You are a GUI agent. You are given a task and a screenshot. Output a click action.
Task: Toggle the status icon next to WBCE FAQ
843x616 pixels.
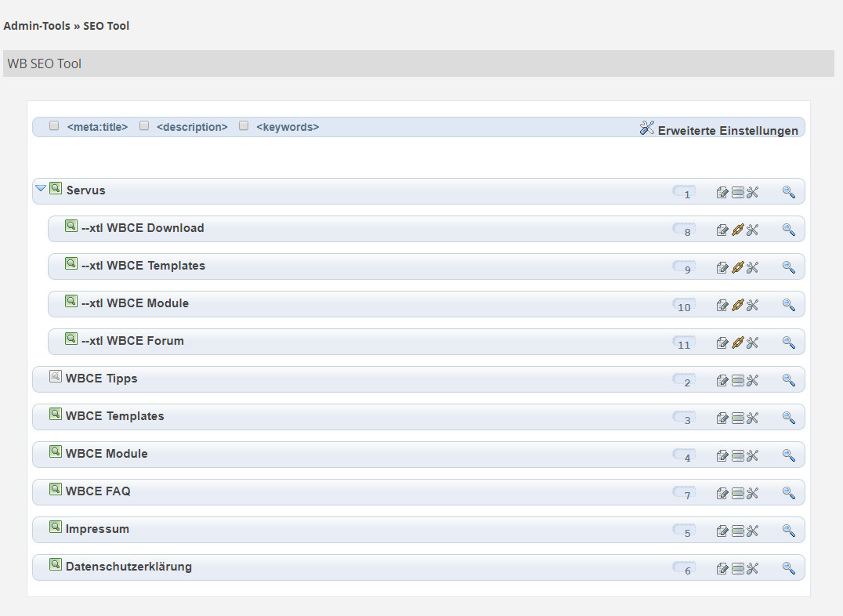point(56,490)
